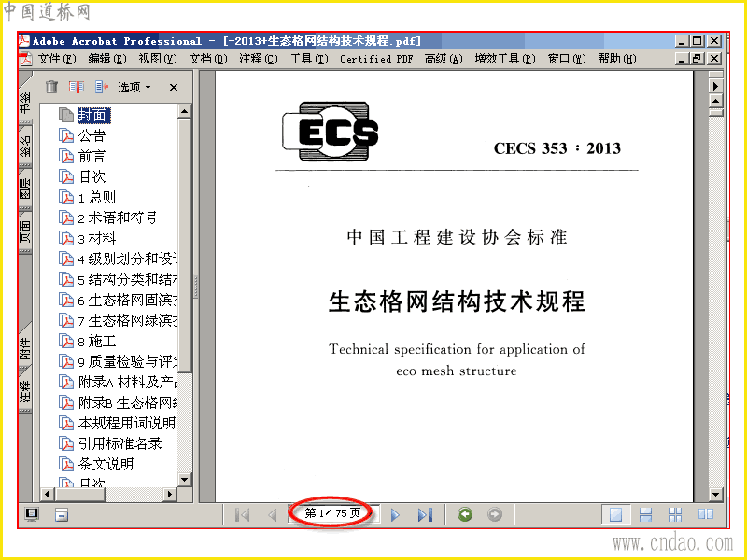Image resolution: width=747 pixels, height=560 pixels.
Task: Open the 文件(F) menu
Action: point(57,59)
